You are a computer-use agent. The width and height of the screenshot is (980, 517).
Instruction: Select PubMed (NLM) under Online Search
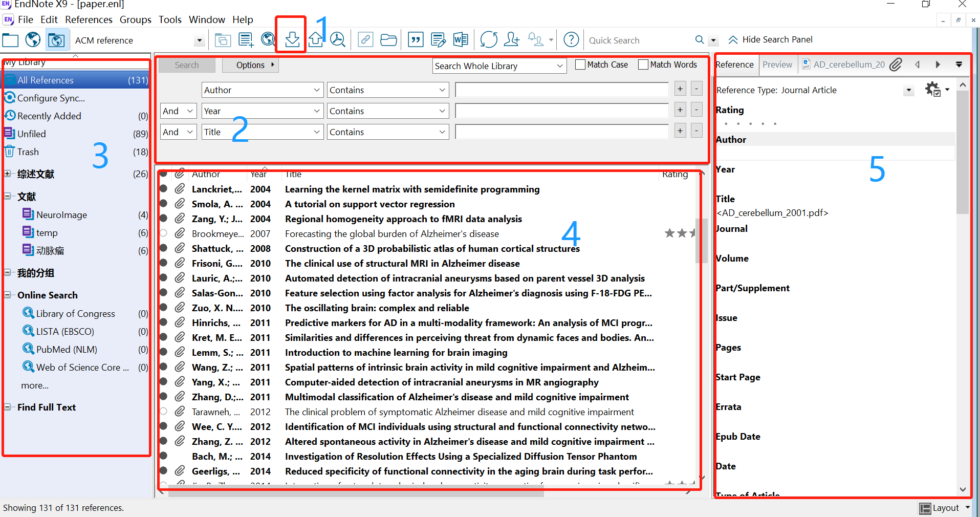pyautogui.click(x=66, y=349)
